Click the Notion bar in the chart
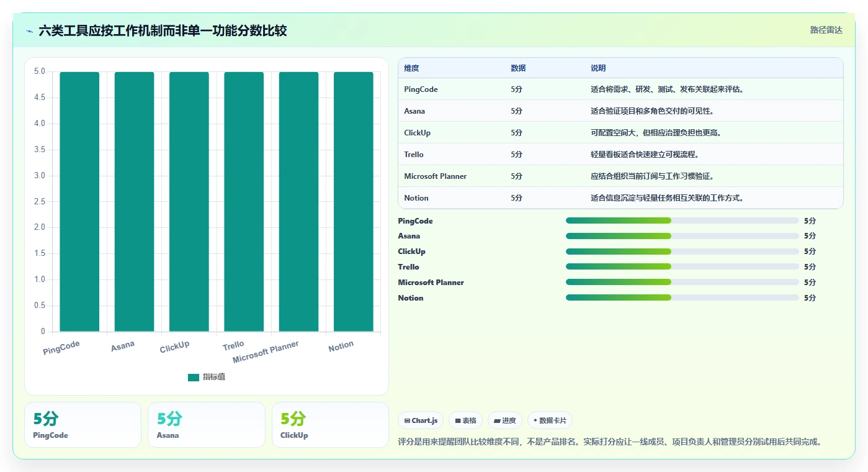868x472 pixels. point(354,202)
